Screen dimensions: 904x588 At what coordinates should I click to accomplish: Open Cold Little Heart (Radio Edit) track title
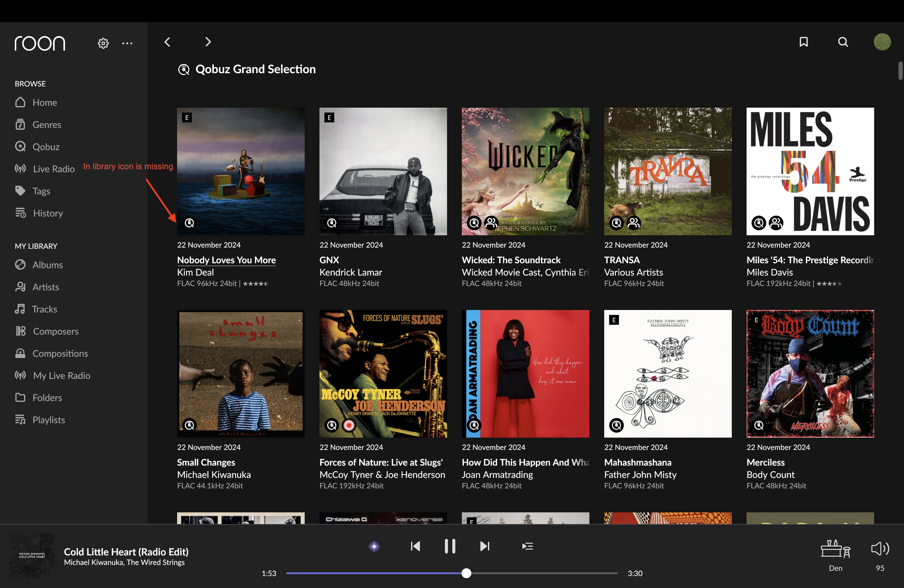point(126,551)
